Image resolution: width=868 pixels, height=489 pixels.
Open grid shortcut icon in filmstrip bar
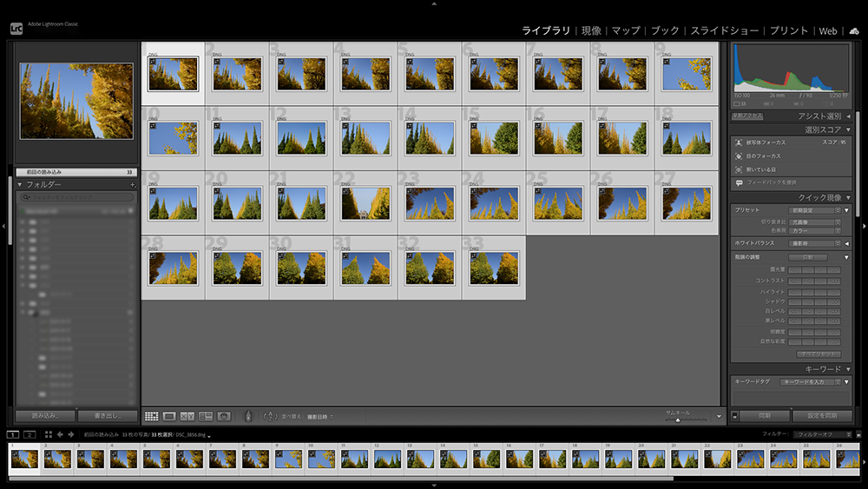click(48, 435)
